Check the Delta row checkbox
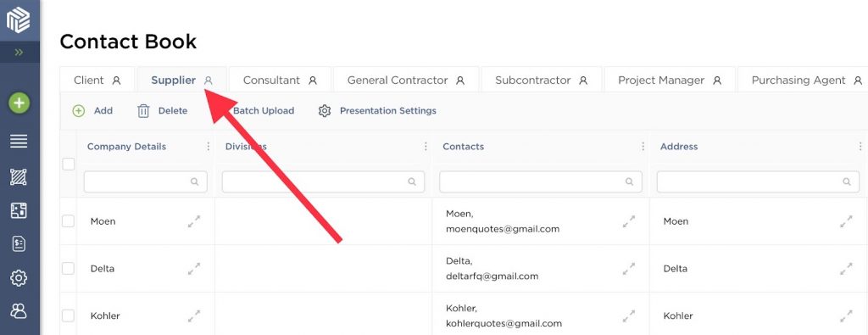The image size is (868, 335). pos(68,269)
